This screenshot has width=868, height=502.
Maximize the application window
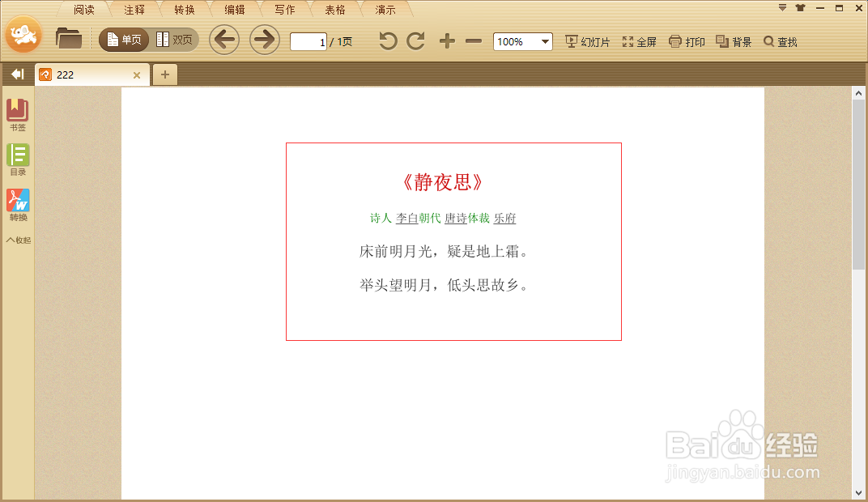839,8
